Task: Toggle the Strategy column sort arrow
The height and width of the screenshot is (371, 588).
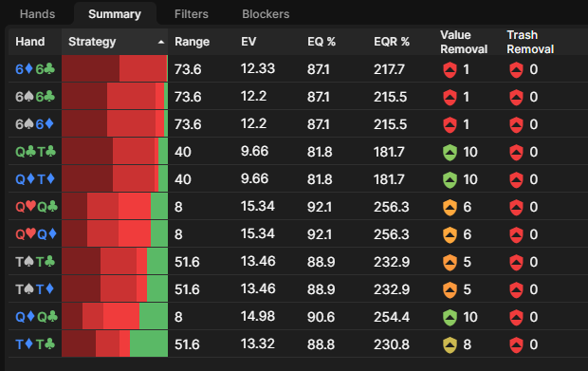Action: pyautogui.click(x=161, y=42)
